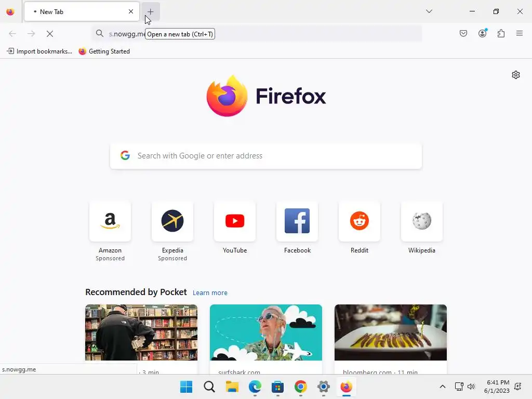
Task: Click the Recommended by Pocket heading
Action: [x=136, y=292]
